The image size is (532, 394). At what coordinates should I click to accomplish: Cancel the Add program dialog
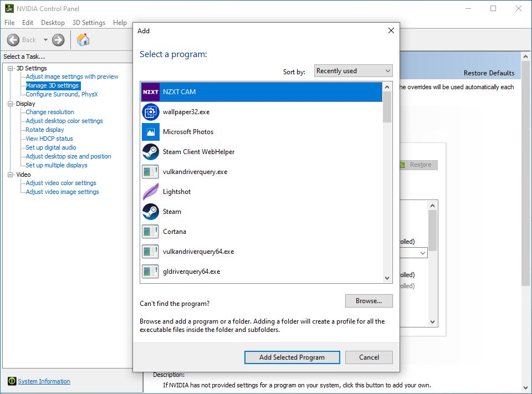click(x=369, y=357)
